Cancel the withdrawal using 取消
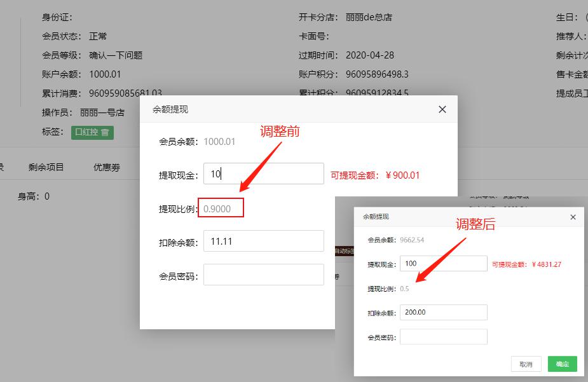Viewport: 588px width, 382px height. click(526, 364)
